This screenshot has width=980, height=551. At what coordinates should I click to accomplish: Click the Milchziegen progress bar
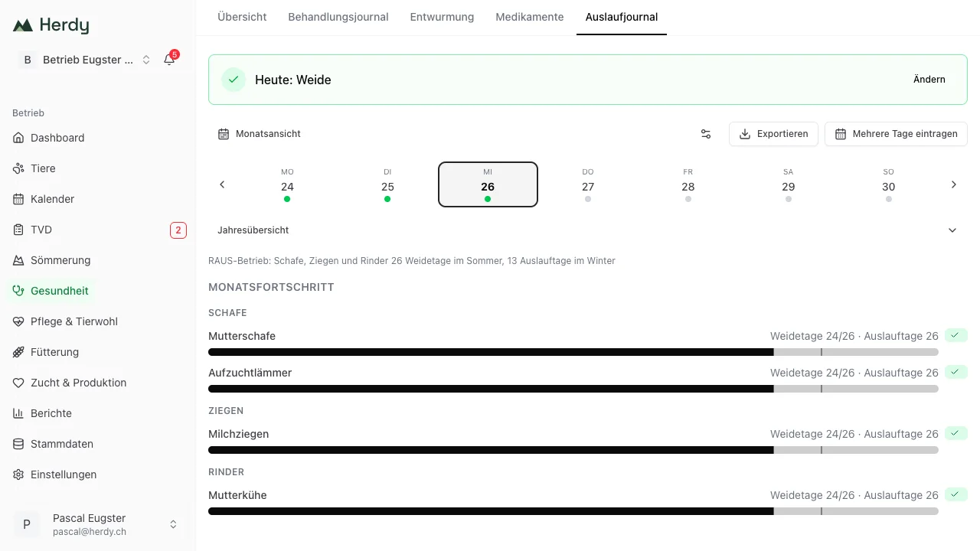[573, 450]
